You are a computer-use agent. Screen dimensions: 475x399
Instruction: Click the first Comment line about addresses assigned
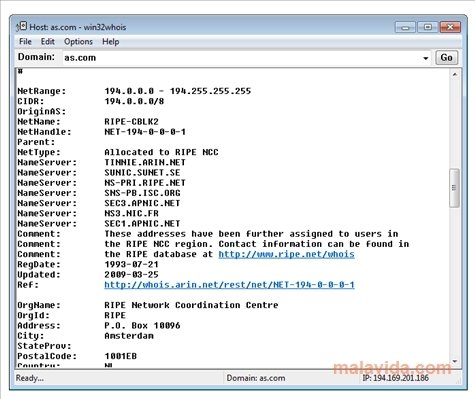251,234
